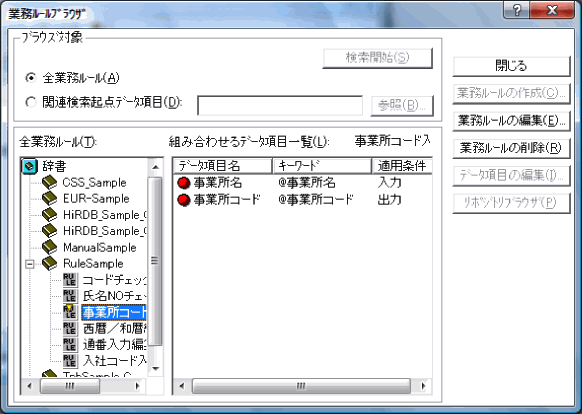
Task: Click the help question mark button
Action: pyautogui.click(x=516, y=10)
